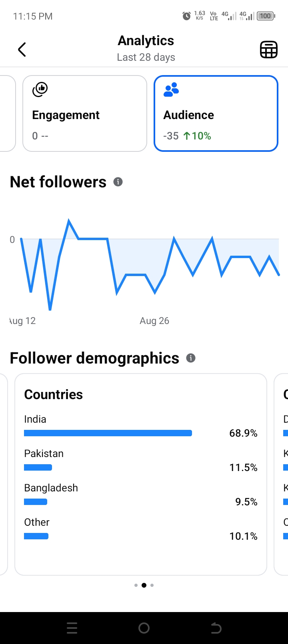Open the table view icon in header

269,50
